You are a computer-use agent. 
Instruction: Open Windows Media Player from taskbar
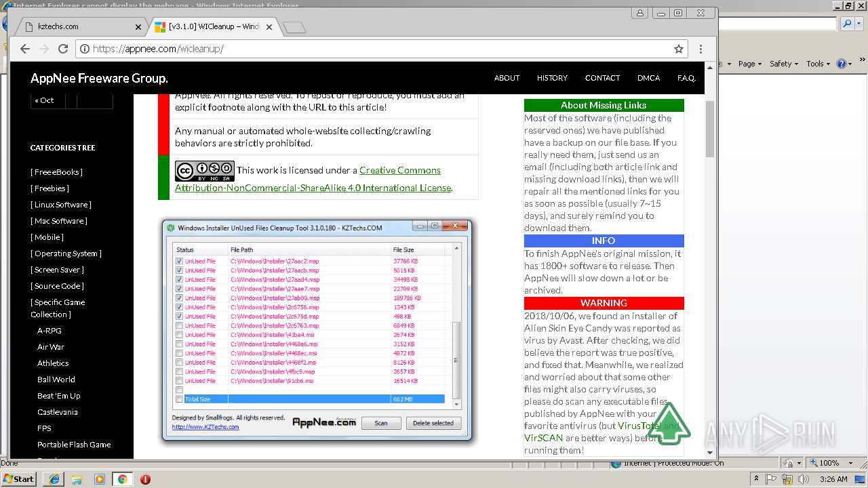pos(100,479)
